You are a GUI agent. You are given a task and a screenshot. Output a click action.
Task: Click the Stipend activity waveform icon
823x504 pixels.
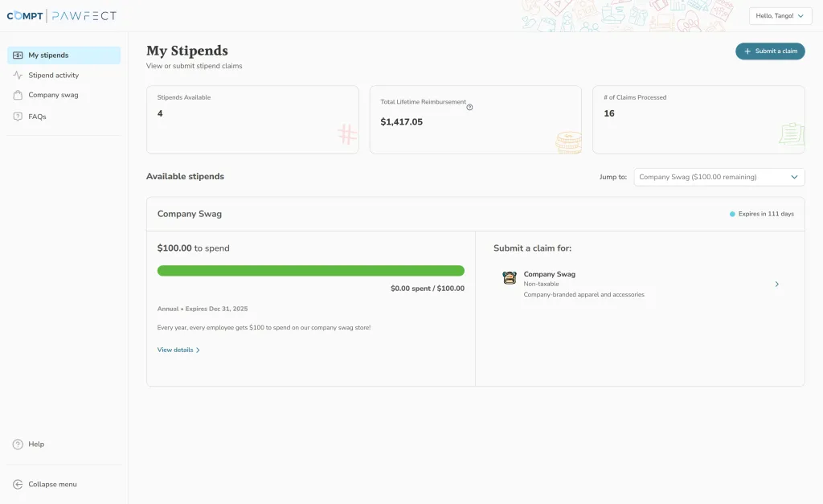[18, 75]
